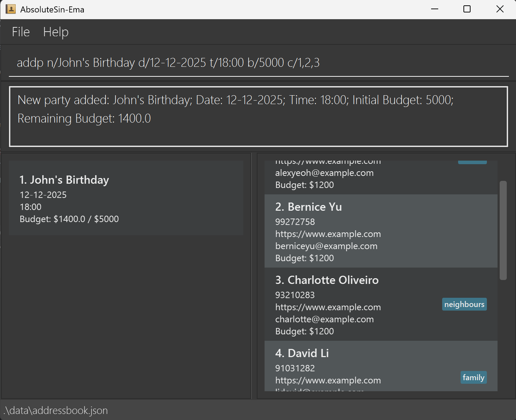The width and height of the screenshot is (516, 420).
Task: Click Bernice Yu's phone number 99272758
Action: pos(295,222)
